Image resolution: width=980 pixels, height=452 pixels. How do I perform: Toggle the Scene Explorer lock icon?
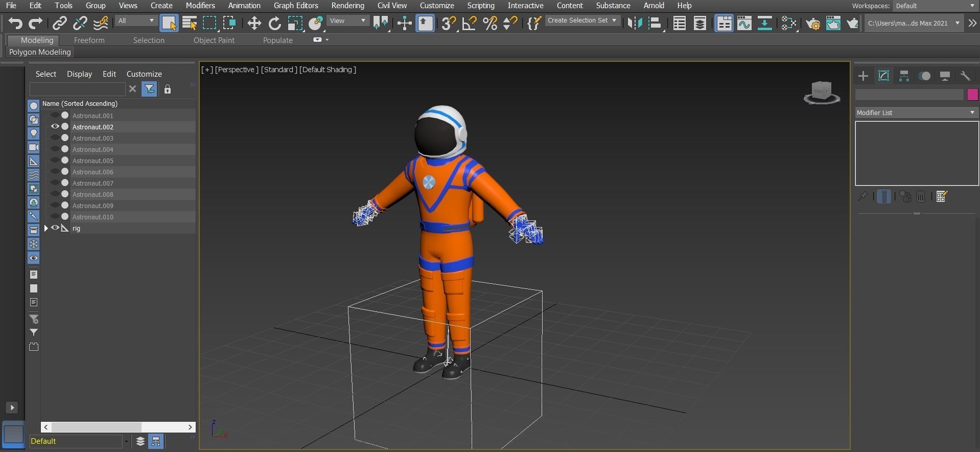pos(168,89)
